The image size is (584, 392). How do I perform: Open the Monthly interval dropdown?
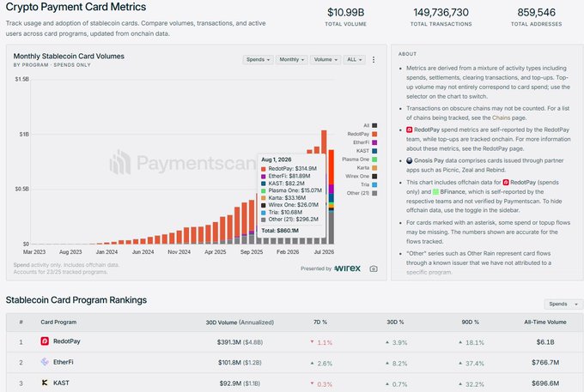point(292,59)
